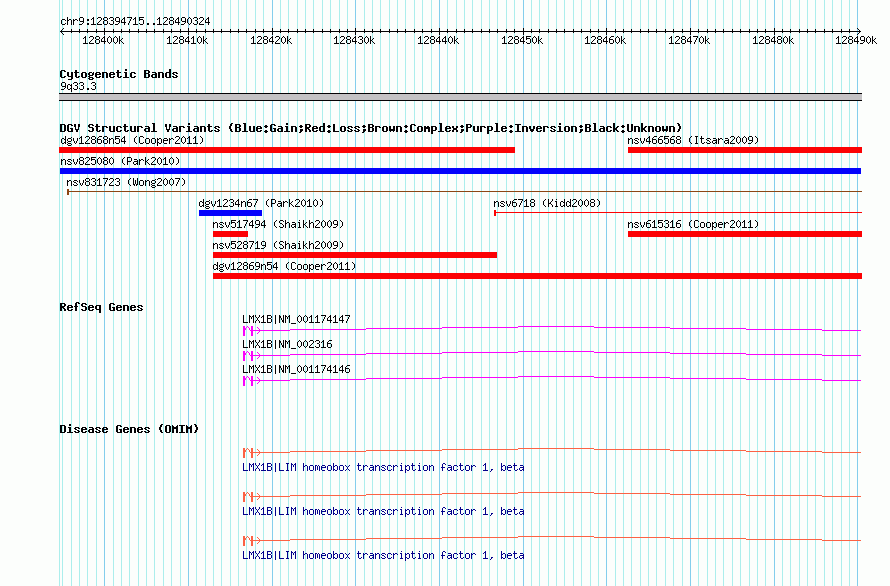The width and height of the screenshot is (890, 586).
Task: Click the Cytogenetic Bands track title
Action: coord(119,74)
